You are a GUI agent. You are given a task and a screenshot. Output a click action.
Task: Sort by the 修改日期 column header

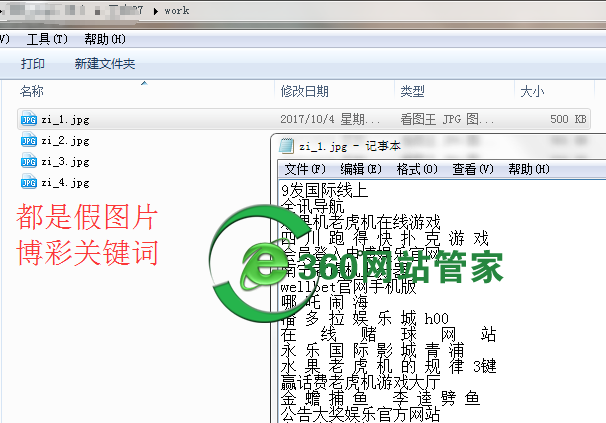(x=305, y=91)
